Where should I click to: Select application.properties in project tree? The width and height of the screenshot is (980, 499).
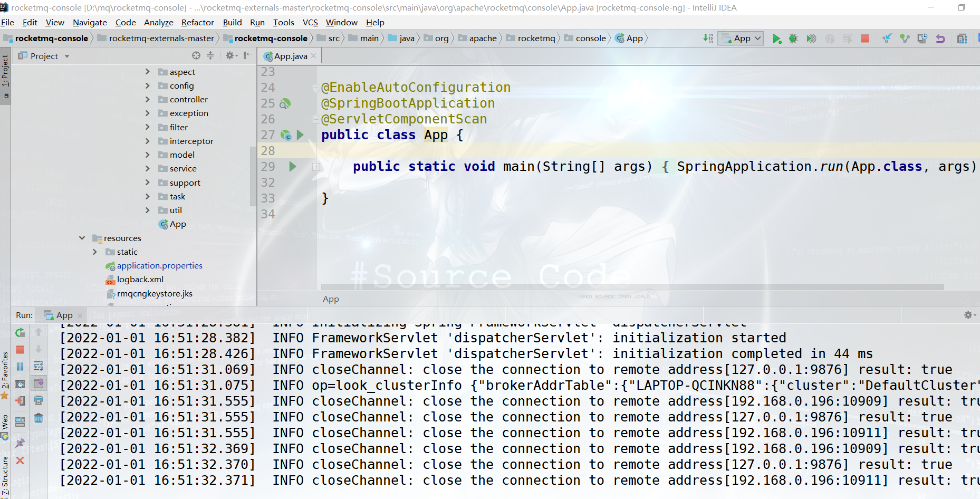[154, 265]
